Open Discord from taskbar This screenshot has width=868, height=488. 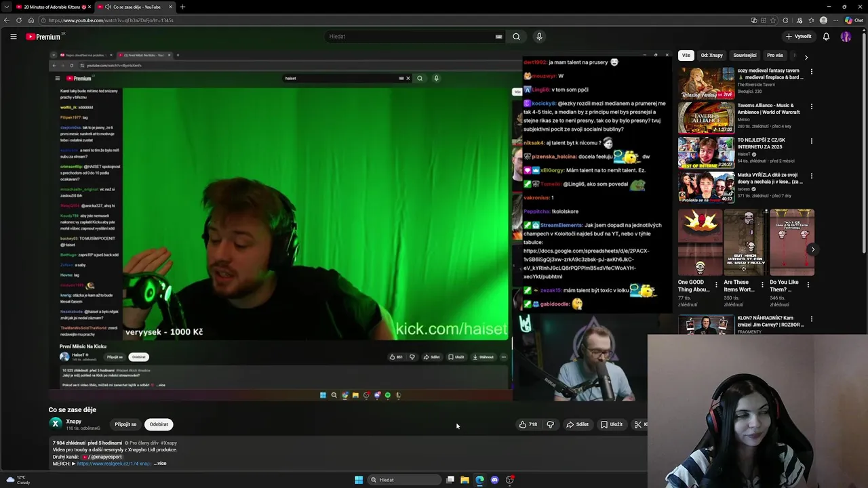click(494, 480)
